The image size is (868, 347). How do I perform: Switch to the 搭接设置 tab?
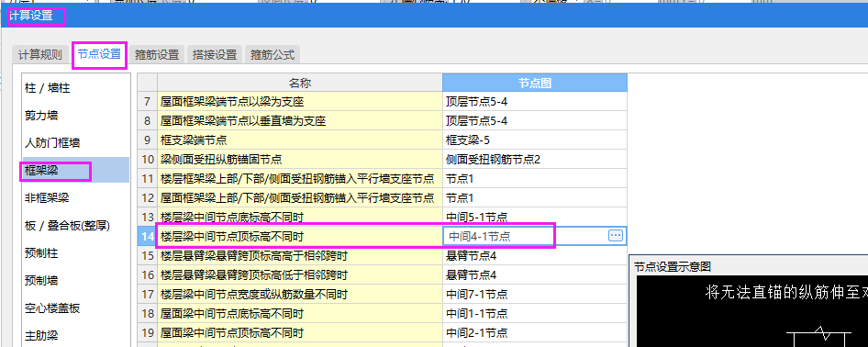click(x=214, y=55)
